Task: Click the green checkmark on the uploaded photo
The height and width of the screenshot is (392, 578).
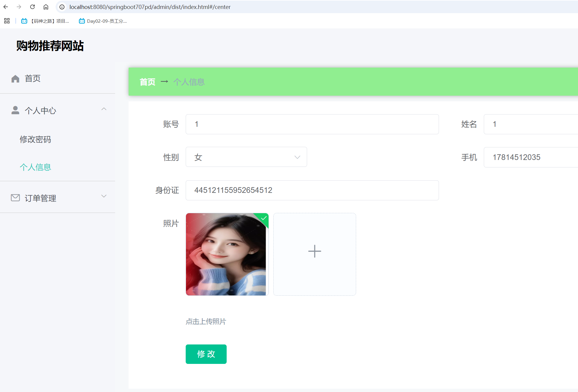Action: click(263, 218)
